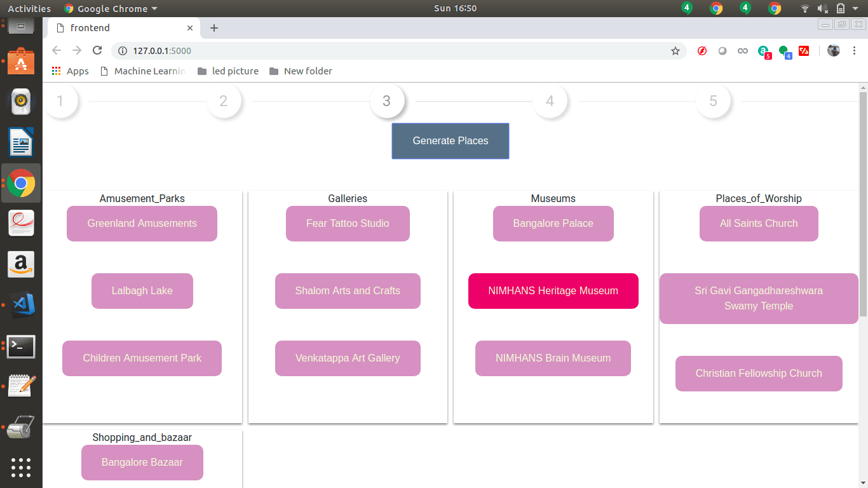Image resolution: width=868 pixels, height=488 pixels.
Task: Open Terminal from dock
Action: (x=21, y=346)
